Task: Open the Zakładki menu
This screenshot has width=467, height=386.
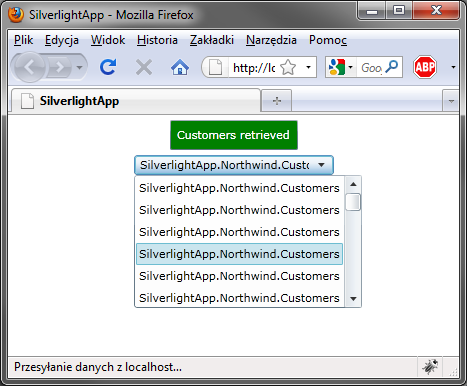Action: point(212,40)
